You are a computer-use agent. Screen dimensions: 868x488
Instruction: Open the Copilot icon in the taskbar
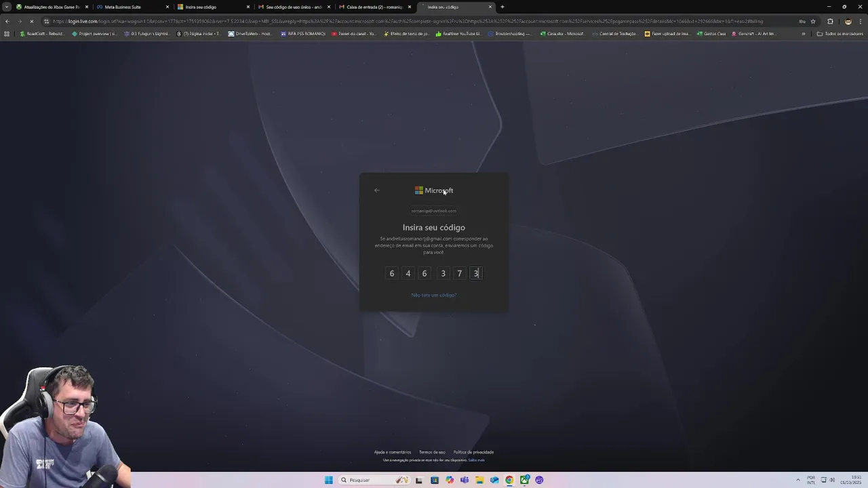coord(450,480)
